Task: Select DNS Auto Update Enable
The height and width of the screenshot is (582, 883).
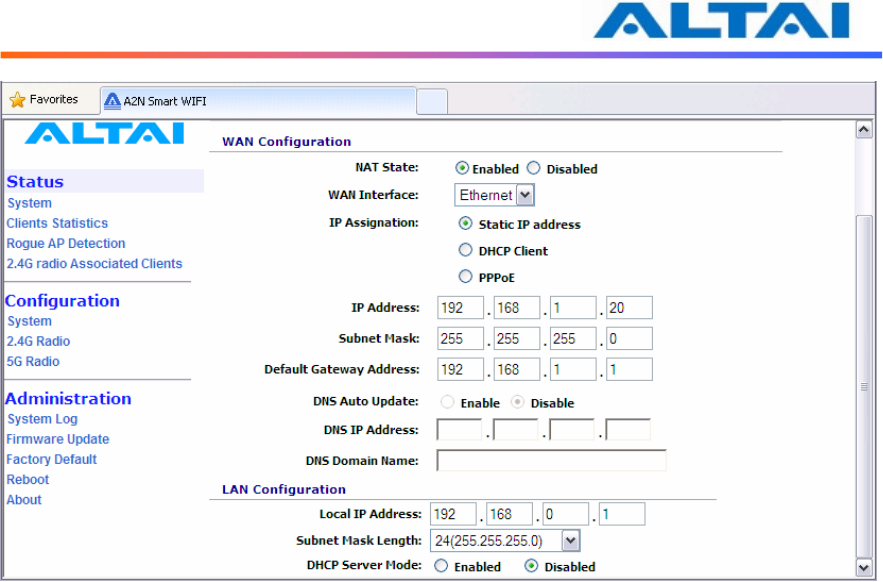Action: [x=447, y=402]
